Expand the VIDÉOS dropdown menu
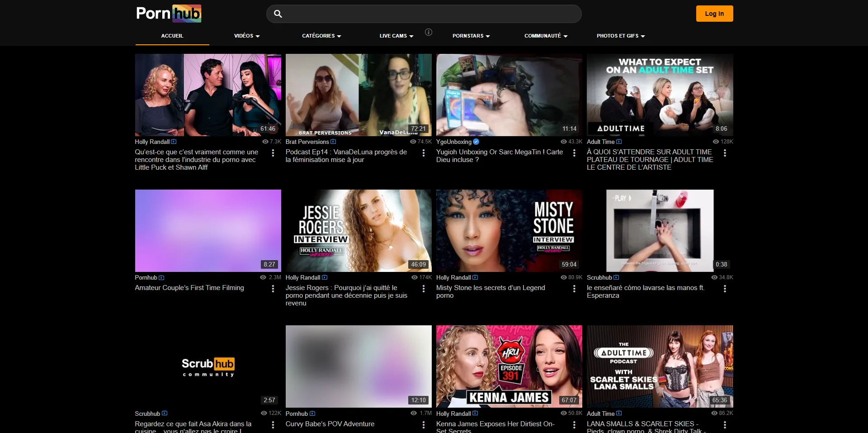The image size is (868, 433). (x=247, y=36)
